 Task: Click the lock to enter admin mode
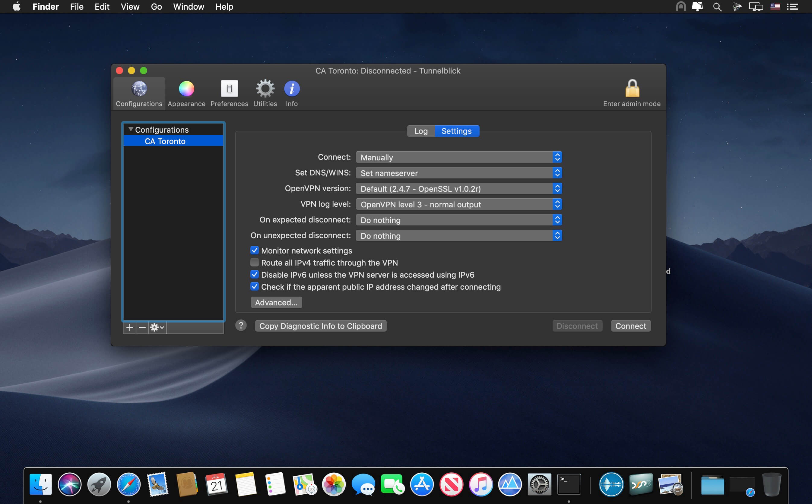tap(632, 93)
